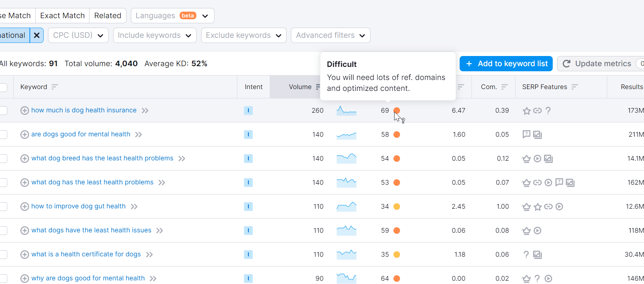The width and height of the screenshot is (644, 284).
Task: Tick checkbox for 'what dogs have the least health issues'
Action: coord(3,231)
